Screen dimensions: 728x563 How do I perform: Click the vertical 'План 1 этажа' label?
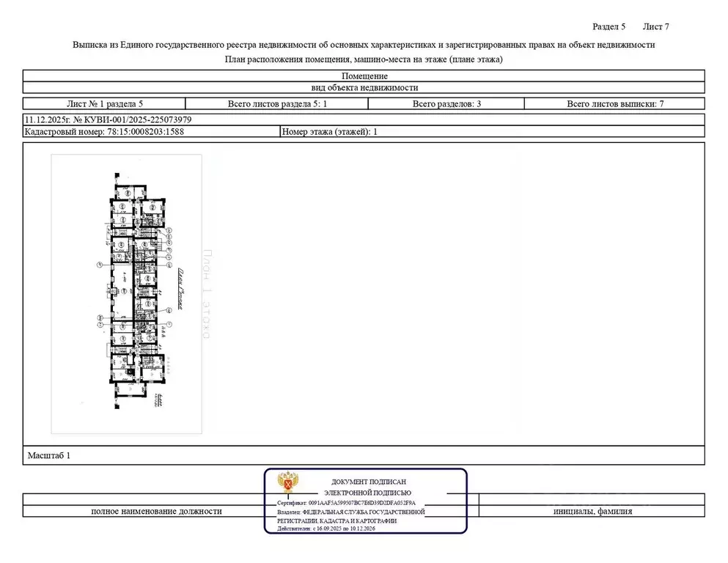coord(207,295)
